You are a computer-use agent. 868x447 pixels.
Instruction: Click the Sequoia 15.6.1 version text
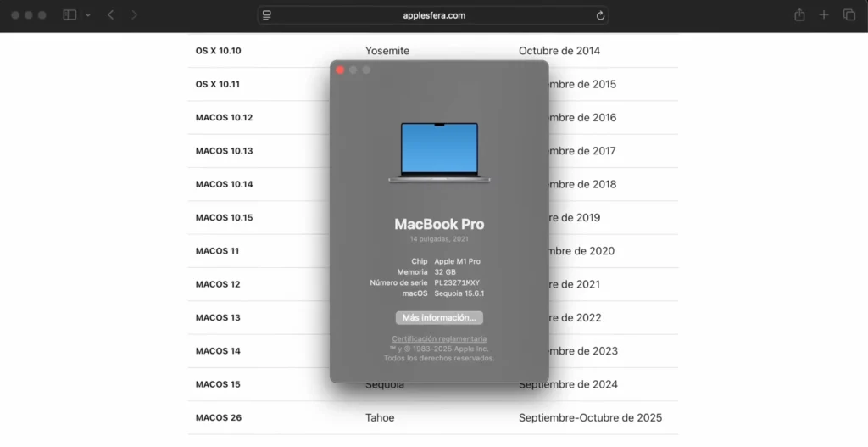(459, 293)
